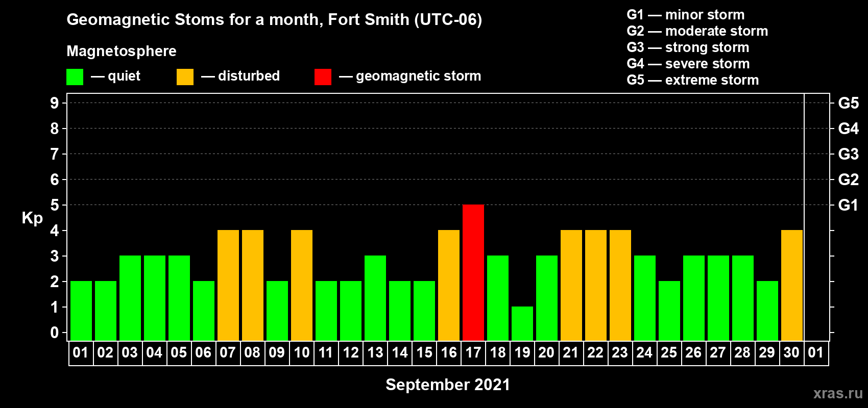
Task: Click the orange disturbed legend swatch
Action: point(185,77)
